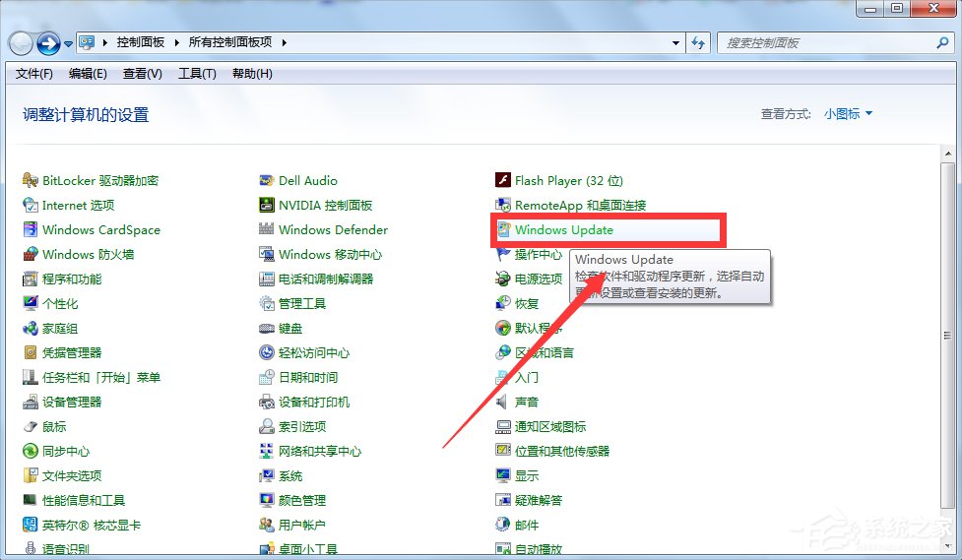The height and width of the screenshot is (560, 962).
Task: Click the Flash Player (32 位) icon
Action: pyautogui.click(x=503, y=181)
